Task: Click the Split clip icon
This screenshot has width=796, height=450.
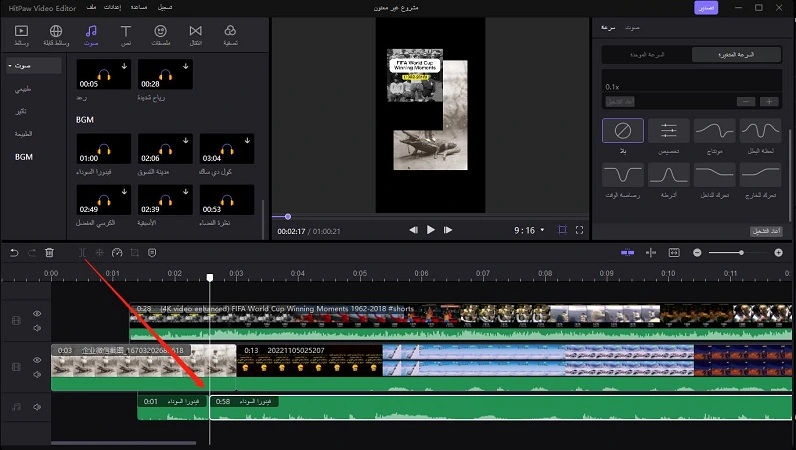Action: click(82, 252)
